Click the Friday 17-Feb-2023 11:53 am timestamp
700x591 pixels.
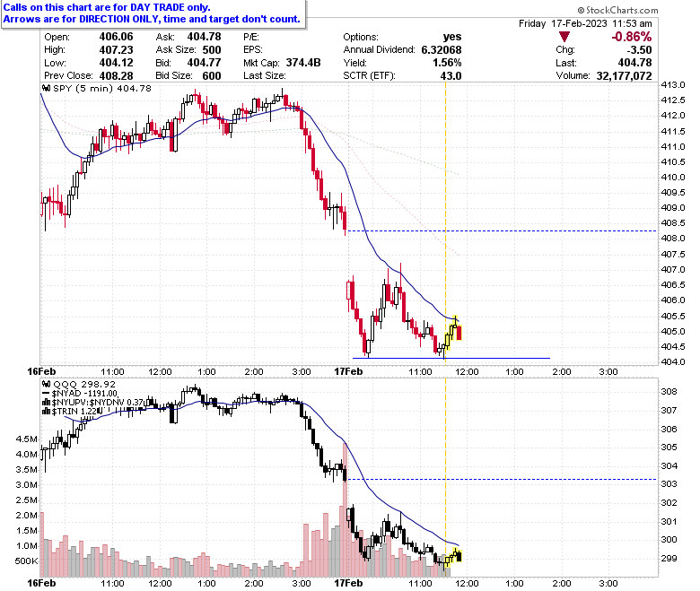[585, 23]
